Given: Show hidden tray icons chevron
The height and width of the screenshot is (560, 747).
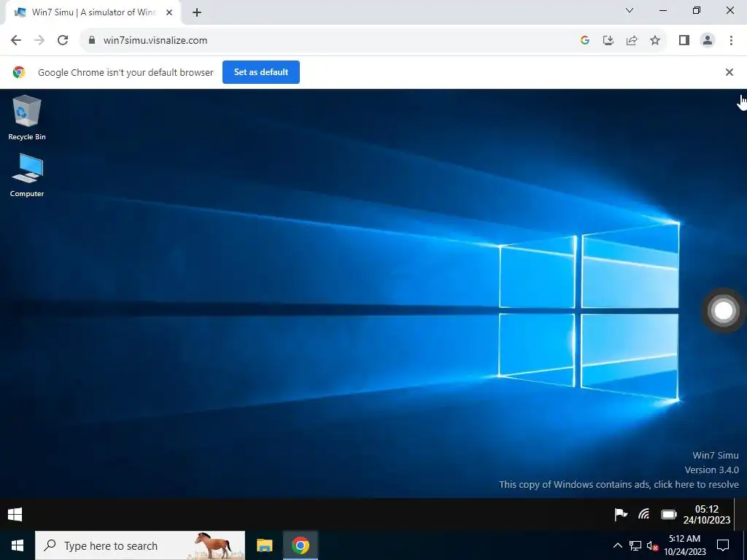Looking at the screenshot, I should [x=617, y=545].
